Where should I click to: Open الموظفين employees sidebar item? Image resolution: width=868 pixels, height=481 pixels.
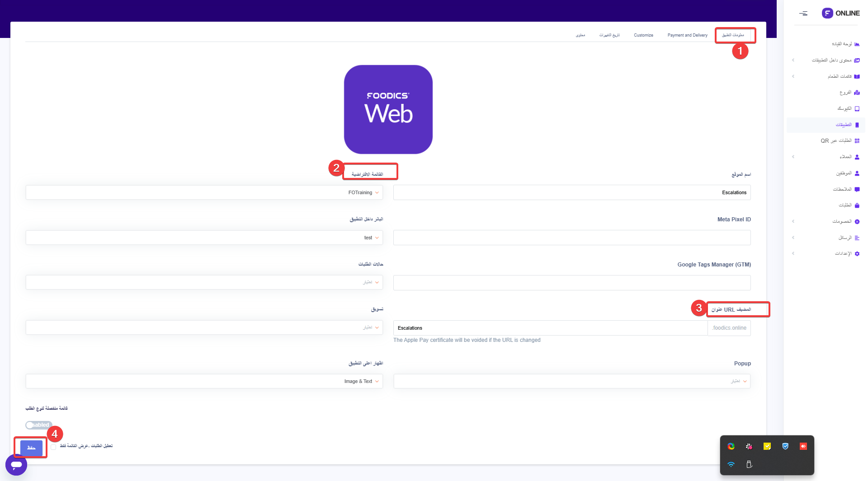tap(848, 173)
